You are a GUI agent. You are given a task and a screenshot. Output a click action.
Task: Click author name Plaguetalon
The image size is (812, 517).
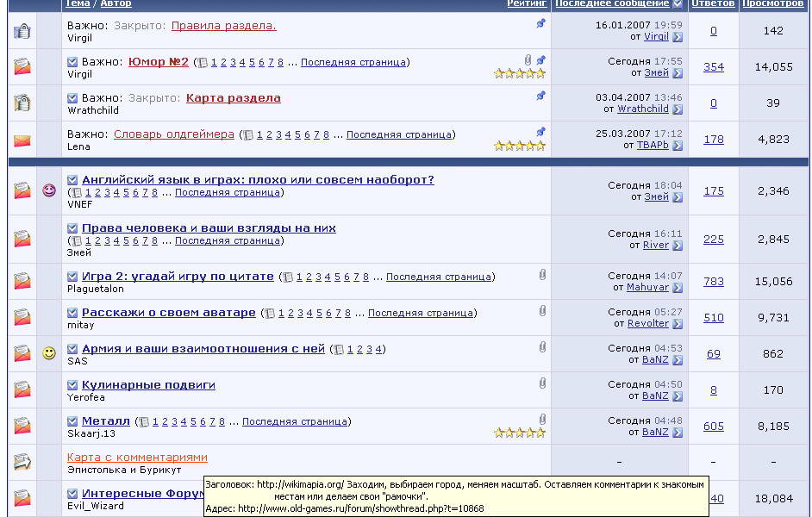point(96,289)
